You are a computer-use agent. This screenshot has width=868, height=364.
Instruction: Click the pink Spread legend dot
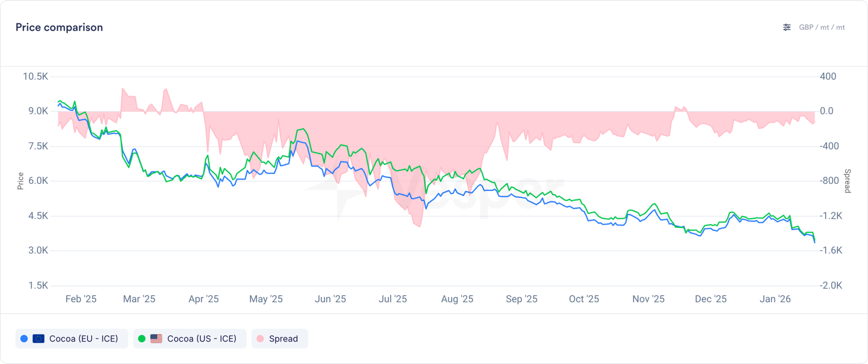pyautogui.click(x=260, y=339)
